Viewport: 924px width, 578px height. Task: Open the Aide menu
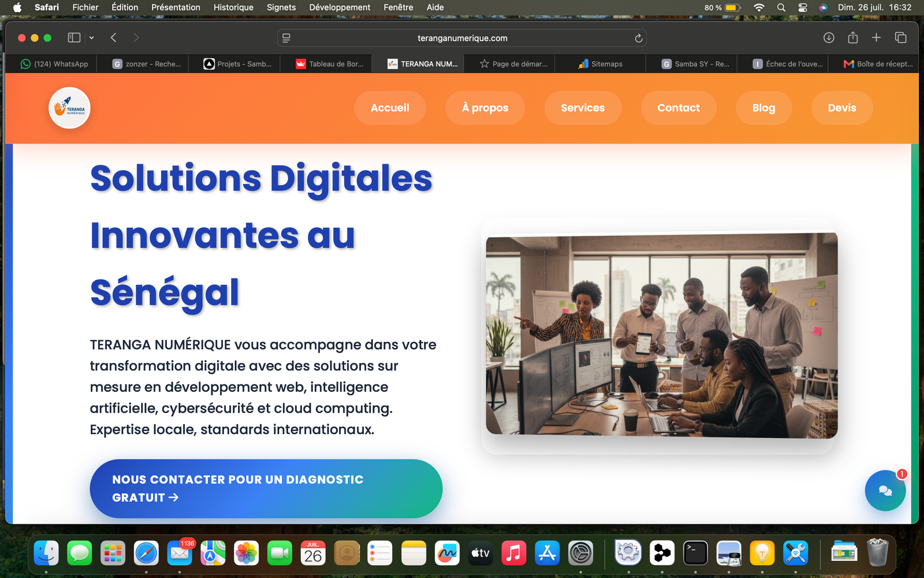click(x=435, y=7)
